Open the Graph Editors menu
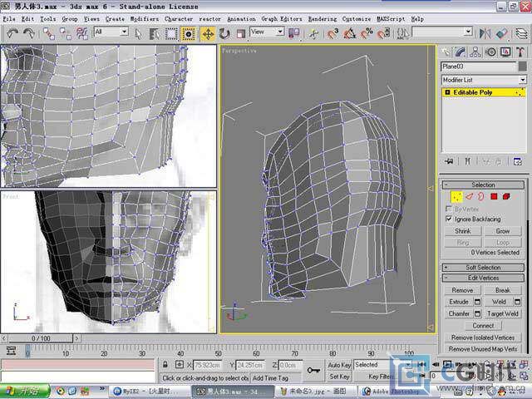The height and width of the screenshot is (399, 532). click(281, 19)
